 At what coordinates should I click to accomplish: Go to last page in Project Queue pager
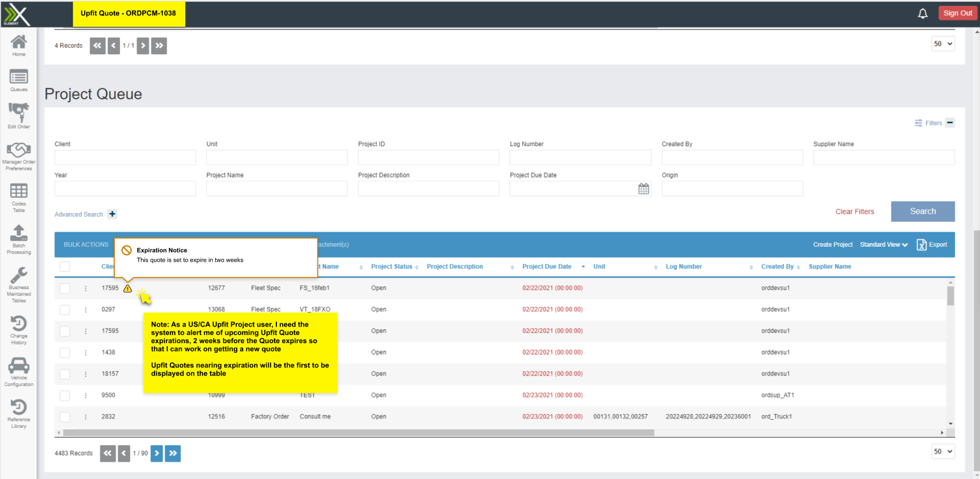tap(173, 453)
